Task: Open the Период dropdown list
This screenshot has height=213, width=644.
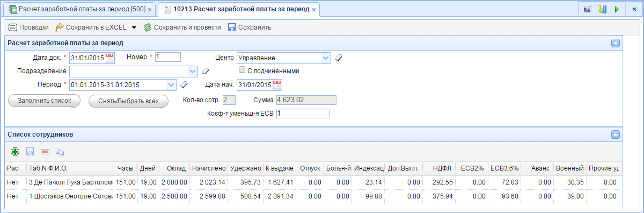Action: pyautogui.click(x=171, y=84)
